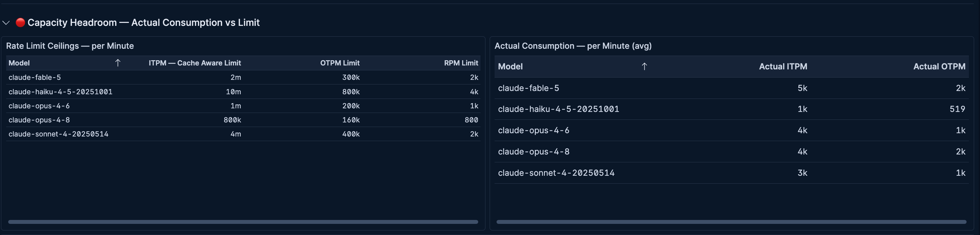
Task: Click the red circle icon beside Capacity Headroom
Action: click(20, 23)
